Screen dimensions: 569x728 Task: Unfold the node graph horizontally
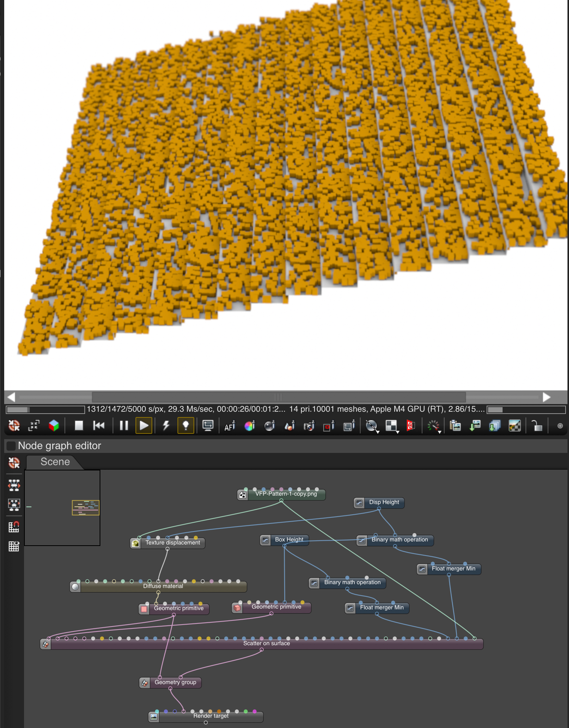[x=14, y=485]
